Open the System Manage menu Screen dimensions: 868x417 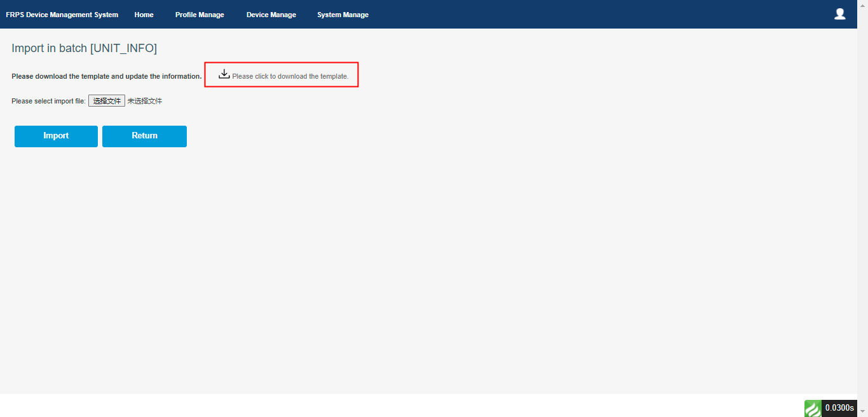pos(342,15)
